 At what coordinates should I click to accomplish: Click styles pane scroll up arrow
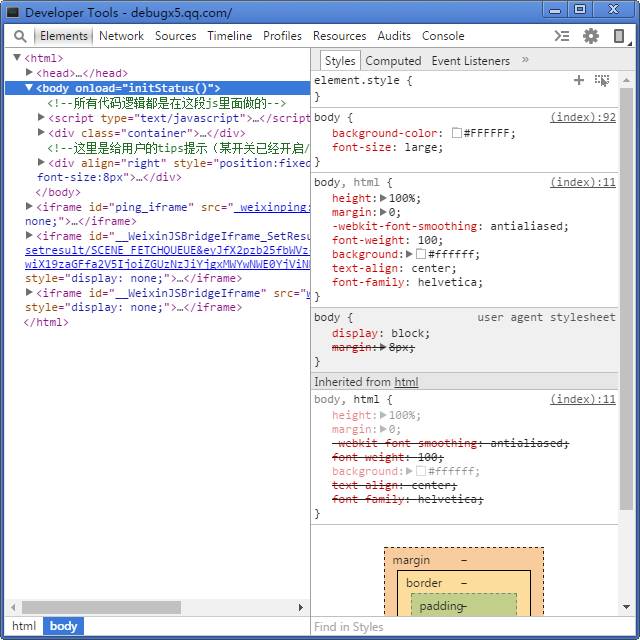click(x=626, y=80)
